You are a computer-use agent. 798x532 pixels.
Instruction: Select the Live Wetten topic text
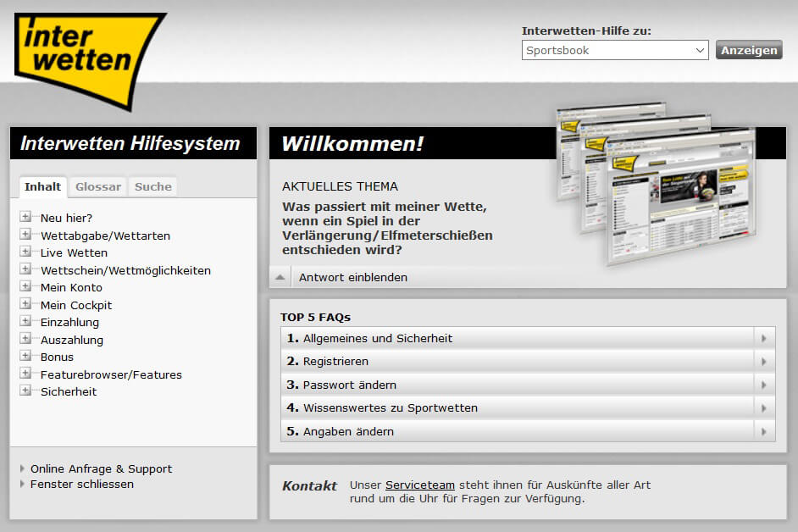74,253
